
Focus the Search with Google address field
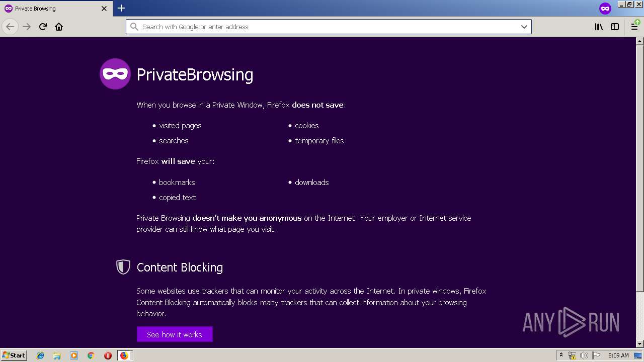click(329, 27)
